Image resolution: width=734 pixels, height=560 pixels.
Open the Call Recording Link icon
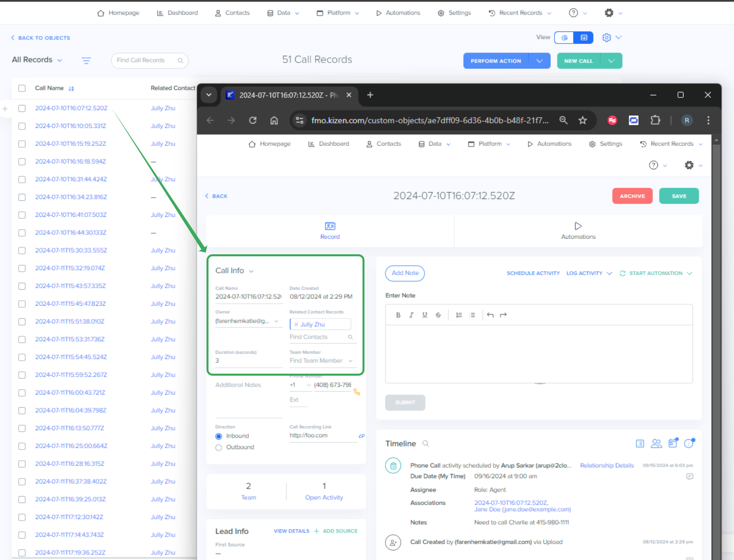pos(361,436)
